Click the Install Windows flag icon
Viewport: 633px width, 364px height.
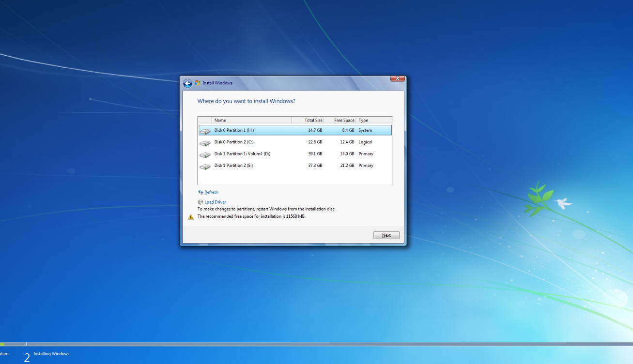[198, 83]
